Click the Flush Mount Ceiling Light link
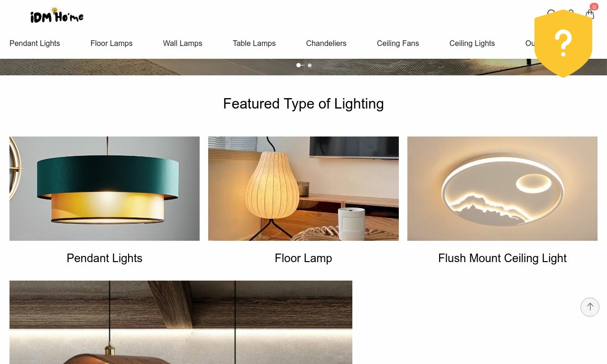This screenshot has width=607, height=364. [x=502, y=258]
